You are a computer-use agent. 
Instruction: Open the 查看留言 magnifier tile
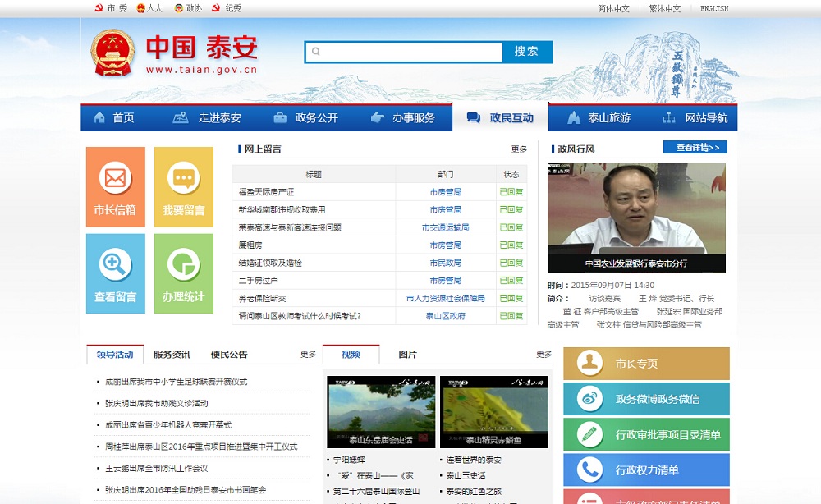coord(115,273)
